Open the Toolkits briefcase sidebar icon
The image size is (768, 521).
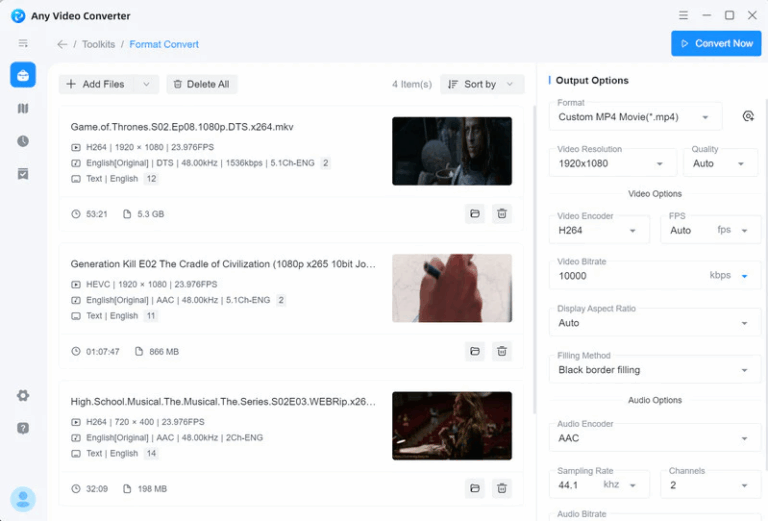23,75
